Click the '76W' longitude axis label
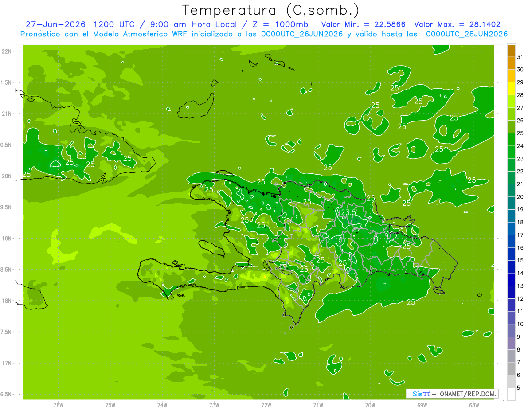The width and height of the screenshot is (532, 411). 58,405
